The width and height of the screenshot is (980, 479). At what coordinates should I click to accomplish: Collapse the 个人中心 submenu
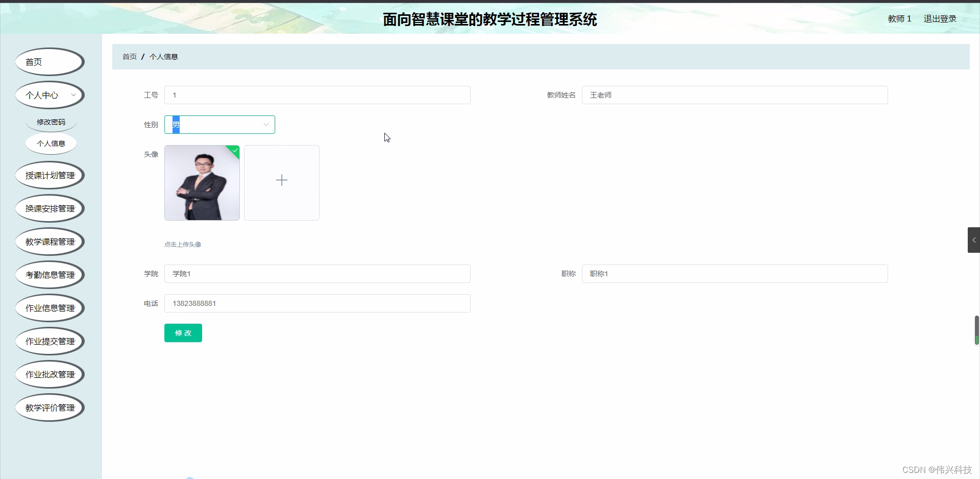(50, 95)
